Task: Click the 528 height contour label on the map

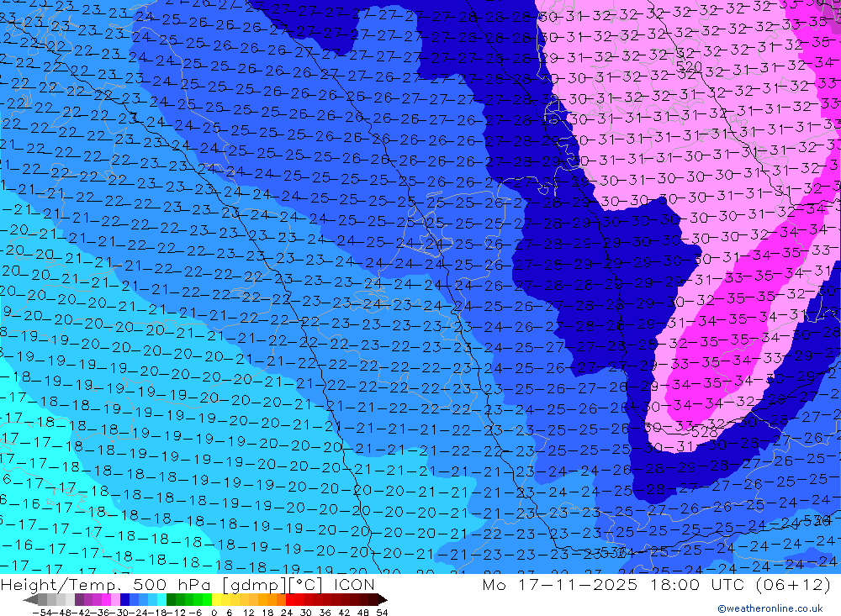Action: pyautogui.click(x=704, y=432)
